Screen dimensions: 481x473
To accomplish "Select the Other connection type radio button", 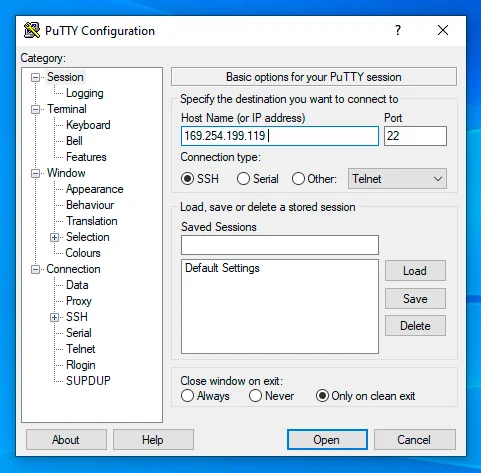I will [x=298, y=179].
